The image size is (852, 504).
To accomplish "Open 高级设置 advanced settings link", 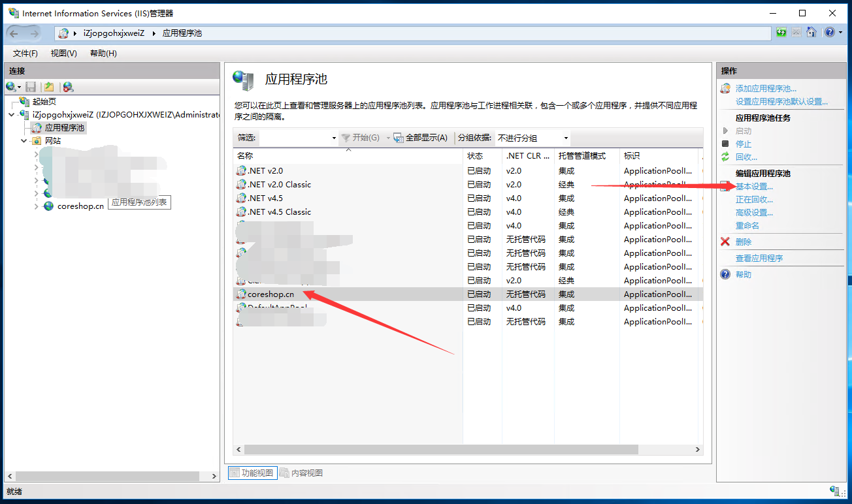I will point(754,212).
